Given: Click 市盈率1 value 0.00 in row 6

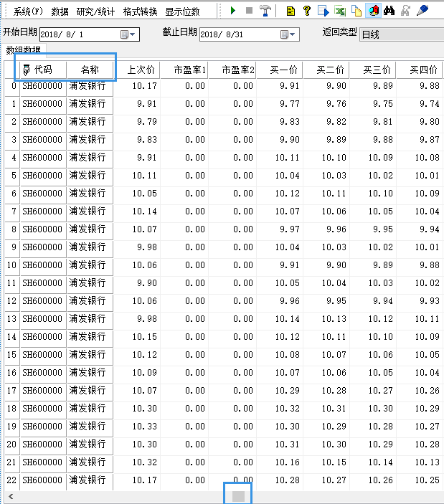Looking at the screenshot, I should 195,194.
